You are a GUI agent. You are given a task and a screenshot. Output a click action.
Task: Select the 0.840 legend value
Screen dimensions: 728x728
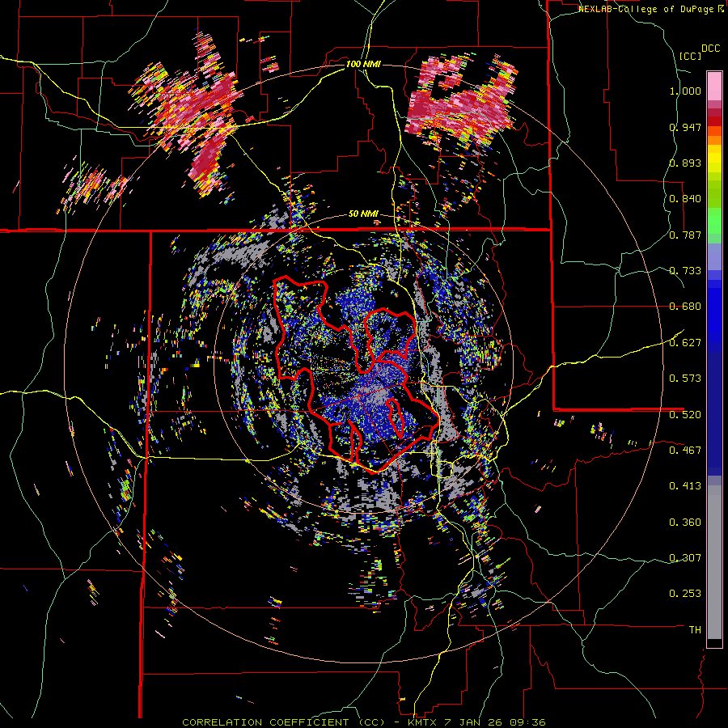click(685, 199)
